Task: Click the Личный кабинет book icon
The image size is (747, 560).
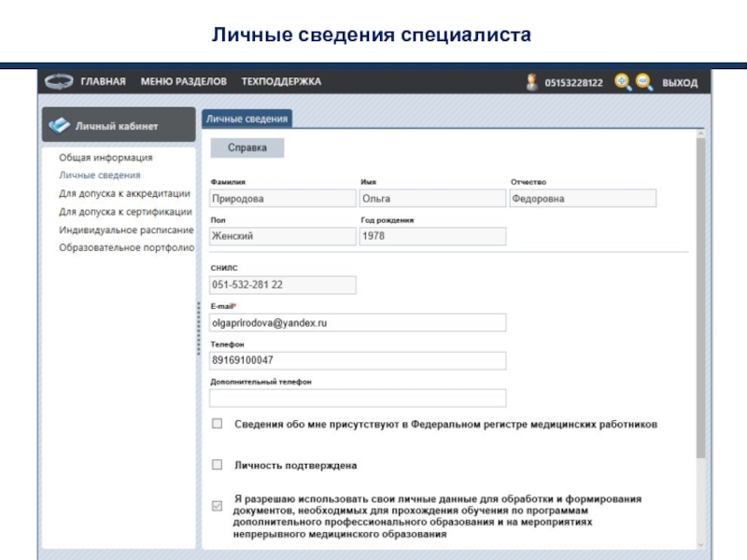Action: tap(58, 125)
